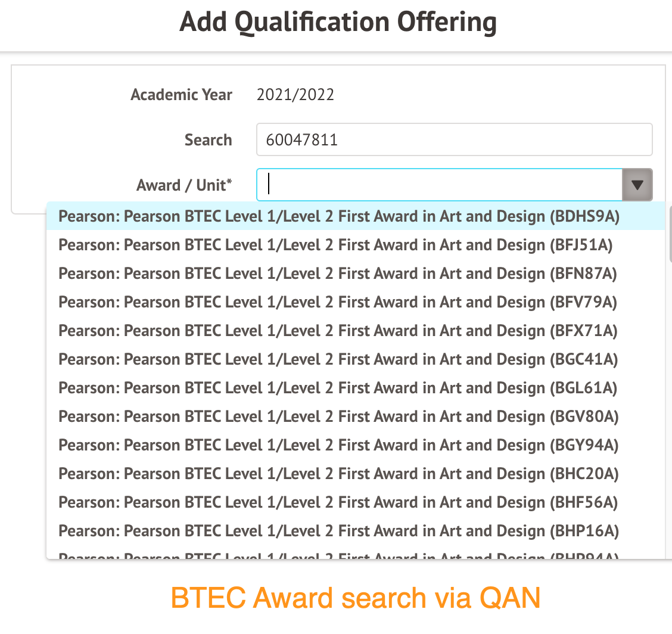Click the Search field containing 60047811
Viewport: 672px width, 634px height.
tap(455, 140)
